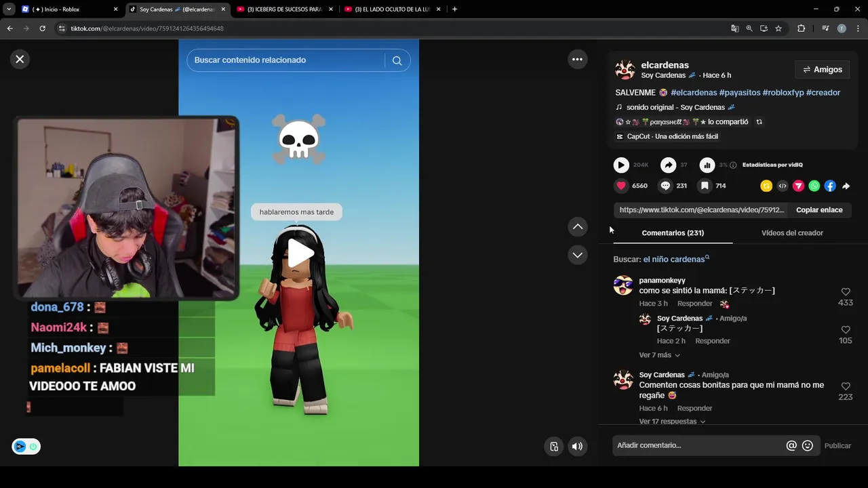
Task: Click the search magnifier icon in related content bar
Action: pos(397,60)
